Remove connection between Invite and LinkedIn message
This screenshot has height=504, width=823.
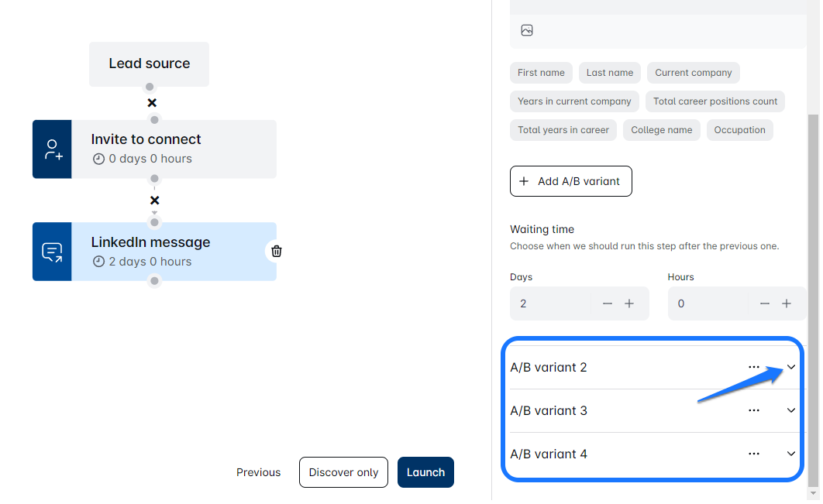point(154,201)
